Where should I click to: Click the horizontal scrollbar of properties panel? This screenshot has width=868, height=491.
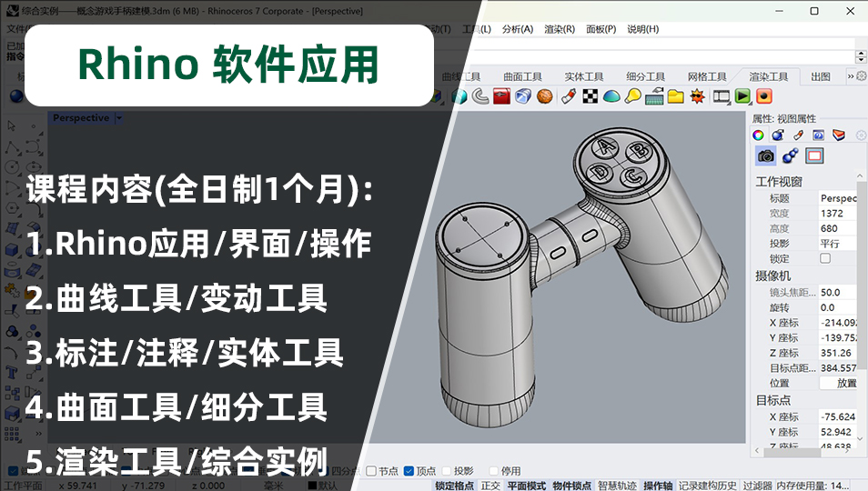coord(792,452)
